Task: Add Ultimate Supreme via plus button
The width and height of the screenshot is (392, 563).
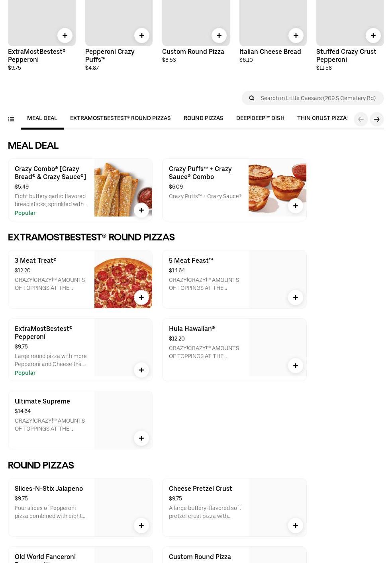Action: click(141, 438)
